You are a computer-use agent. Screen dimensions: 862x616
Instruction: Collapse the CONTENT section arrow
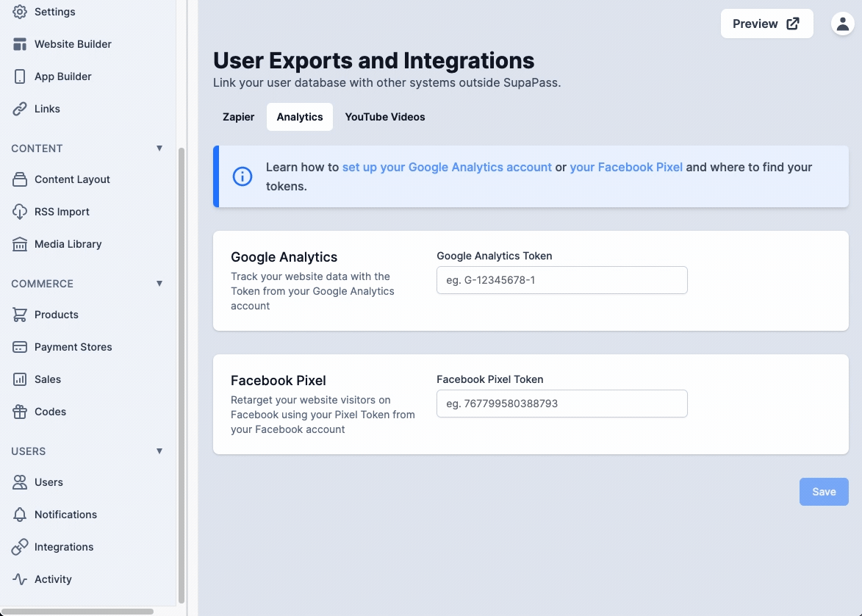coord(159,148)
